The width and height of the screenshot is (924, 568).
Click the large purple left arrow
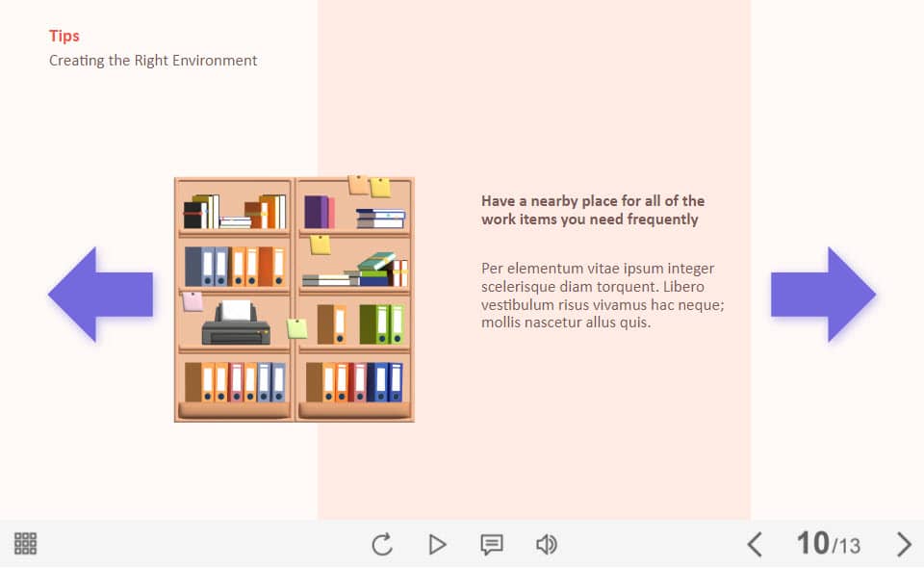click(x=100, y=295)
